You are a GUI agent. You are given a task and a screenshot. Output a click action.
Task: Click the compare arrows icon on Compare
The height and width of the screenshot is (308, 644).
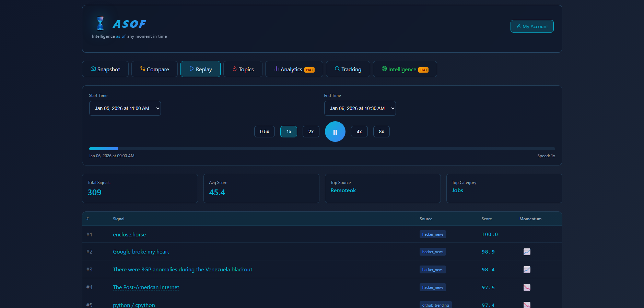(143, 69)
